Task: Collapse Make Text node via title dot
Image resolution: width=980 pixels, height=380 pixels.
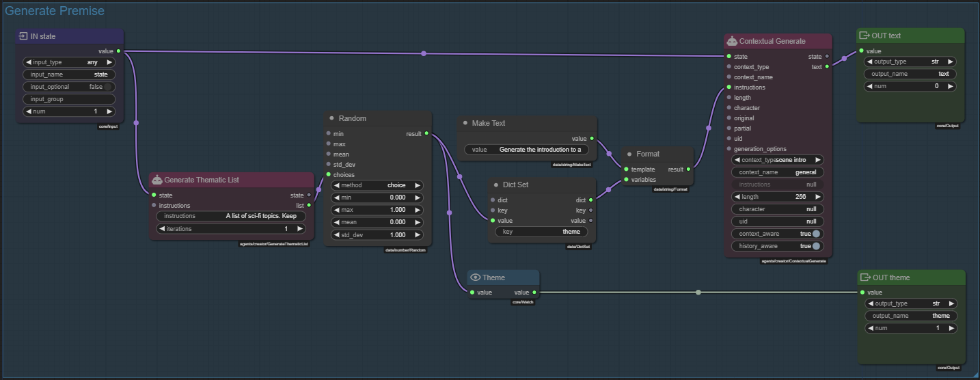Action: [x=464, y=123]
